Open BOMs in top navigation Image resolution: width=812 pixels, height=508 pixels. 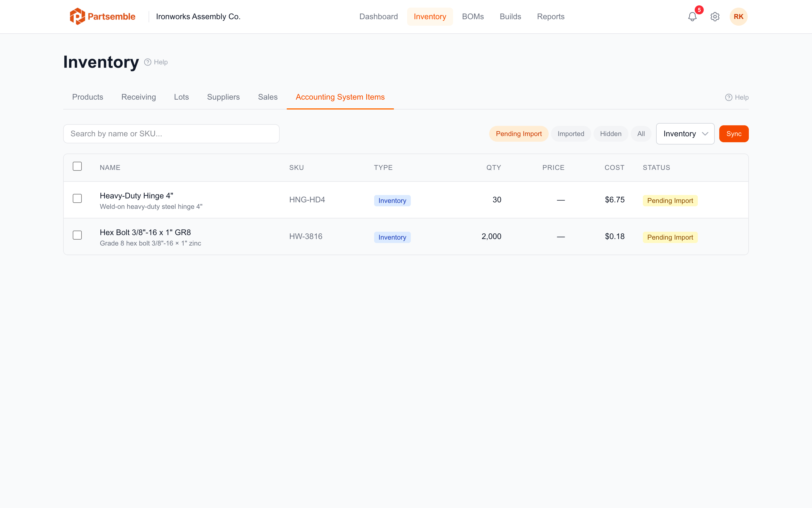pos(473,16)
